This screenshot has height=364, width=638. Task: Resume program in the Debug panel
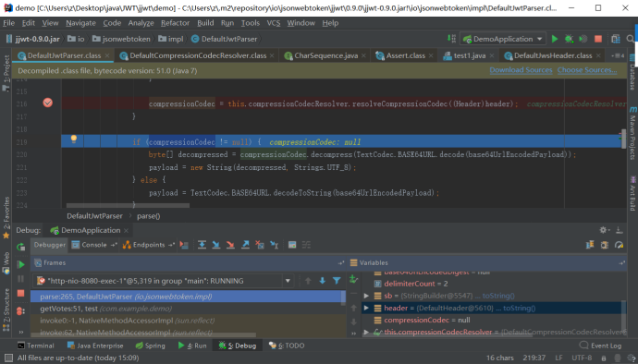click(x=20, y=265)
